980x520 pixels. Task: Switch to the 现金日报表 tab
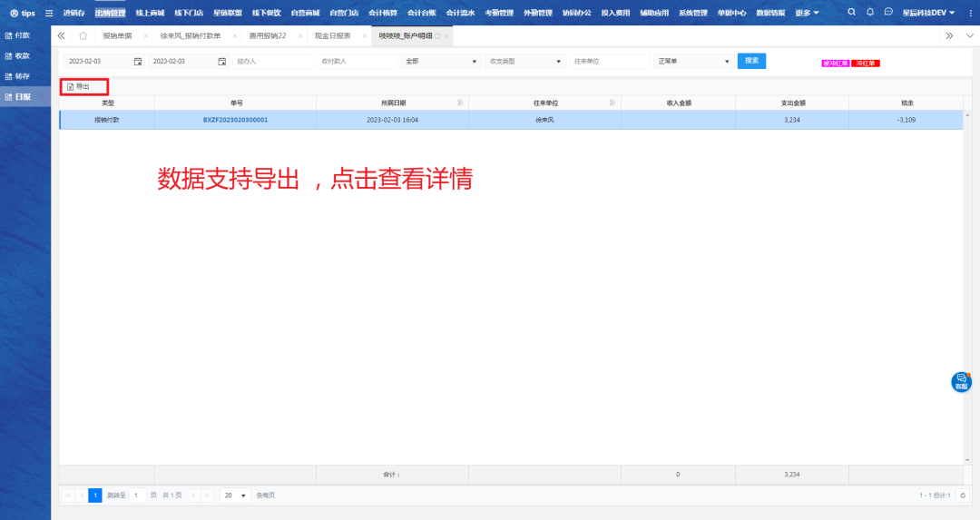pyautogui.click(x=332, y=35)
